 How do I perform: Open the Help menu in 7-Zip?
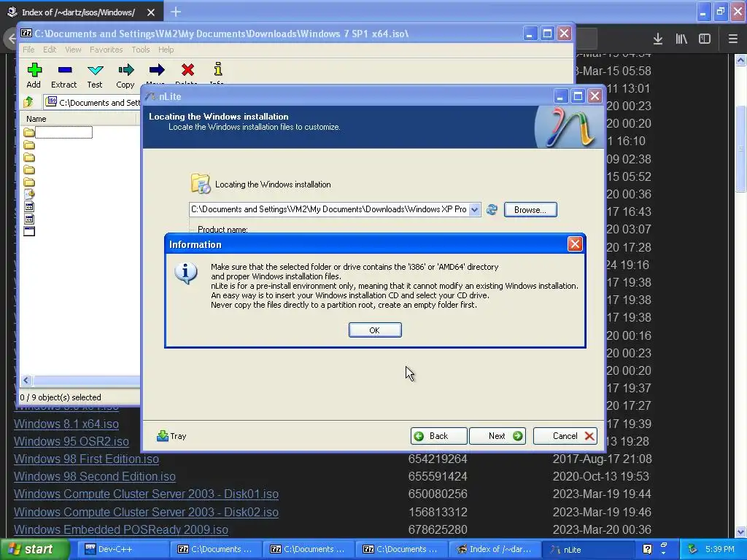166,50
